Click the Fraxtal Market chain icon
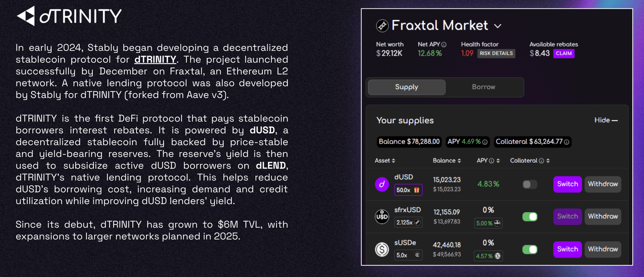The width and height of the screenshot is (644, 277). tap(382, 26)
